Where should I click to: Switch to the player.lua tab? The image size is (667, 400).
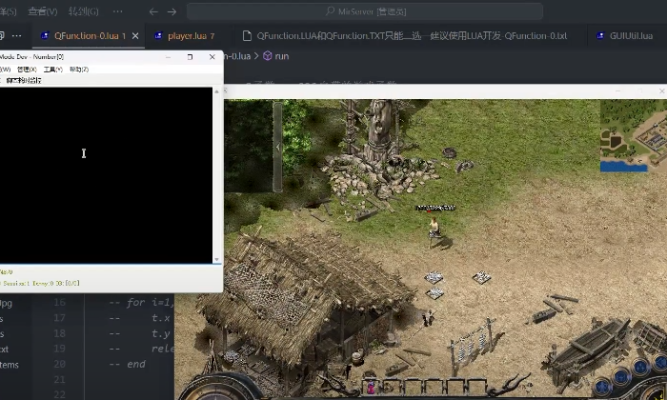click(x=189, y=35)
